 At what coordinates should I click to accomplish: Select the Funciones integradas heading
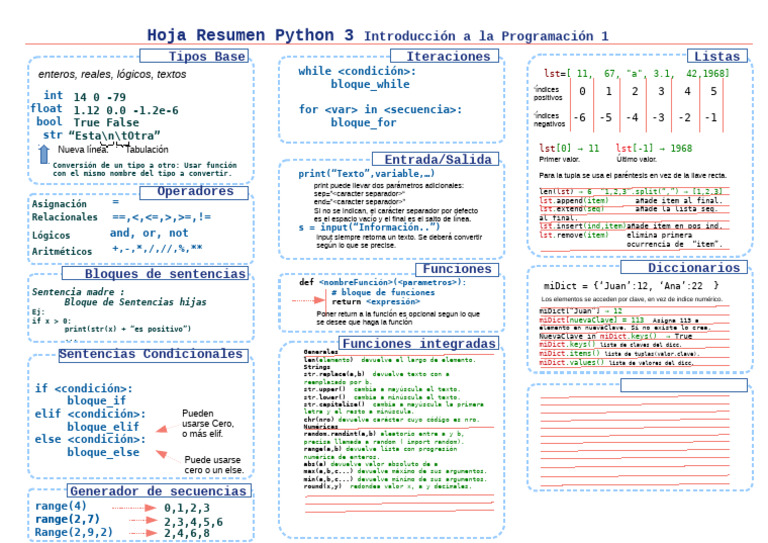pos(418,344)
